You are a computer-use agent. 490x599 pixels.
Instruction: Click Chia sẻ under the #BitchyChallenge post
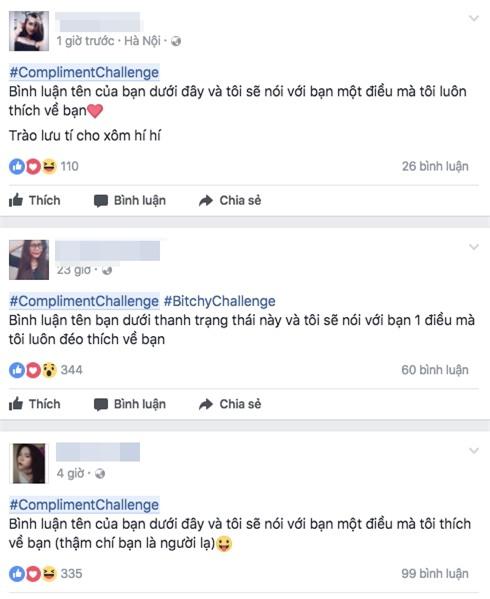[x=230, y=404]
